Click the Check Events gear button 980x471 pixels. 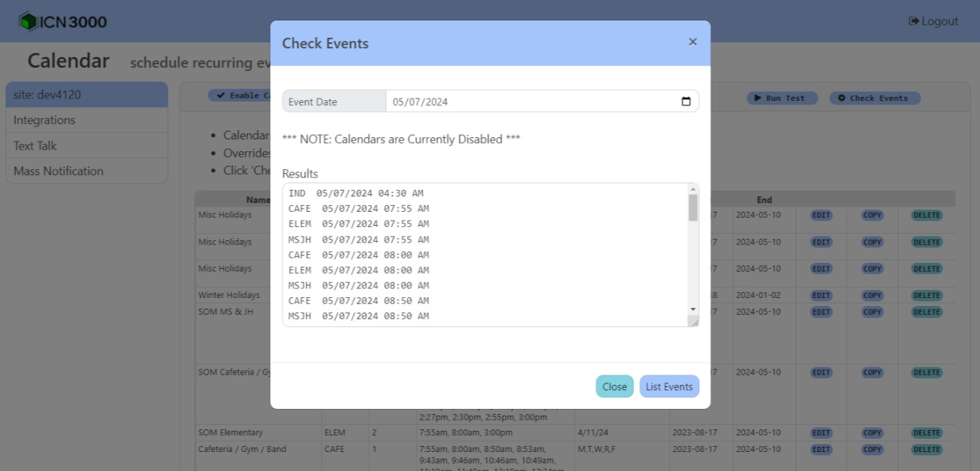tap(874, 98)
